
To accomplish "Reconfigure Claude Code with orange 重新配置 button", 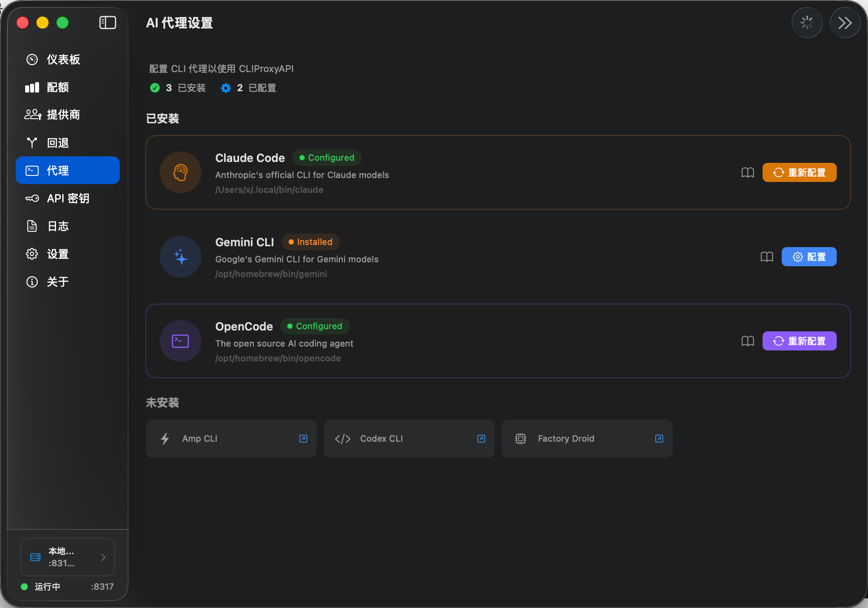I will pos(799,172).
